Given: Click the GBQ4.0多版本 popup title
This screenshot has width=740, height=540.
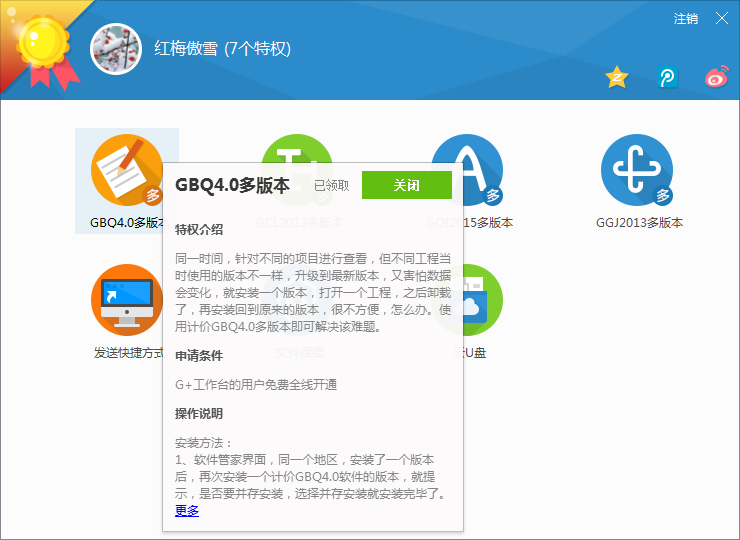Looking at the screenshot, I should pos(232,185).
